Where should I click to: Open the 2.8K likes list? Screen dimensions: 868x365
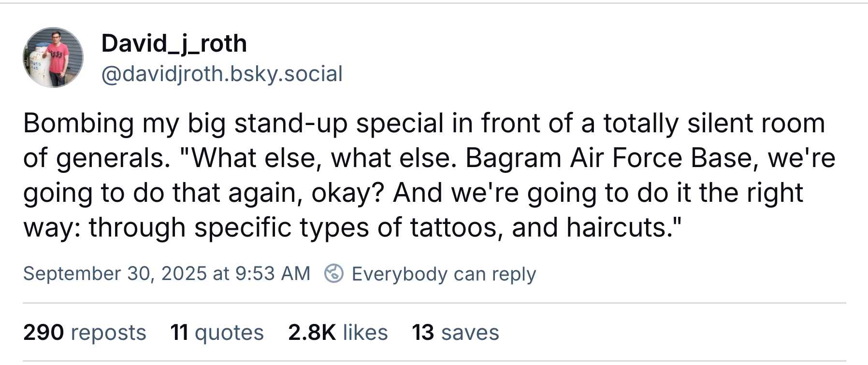(338, 332)
